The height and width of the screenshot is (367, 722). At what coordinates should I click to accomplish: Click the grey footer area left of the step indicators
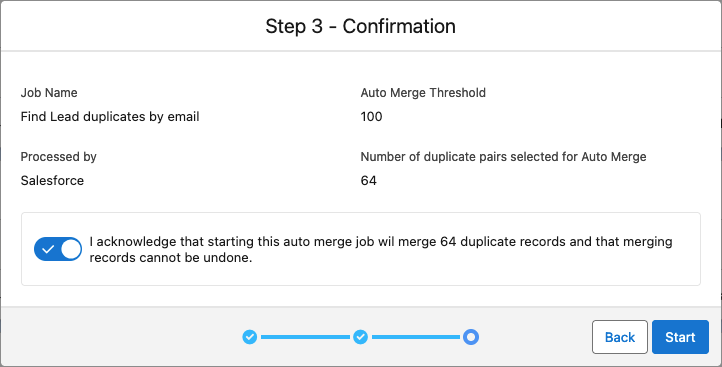[x=122, y=337]
